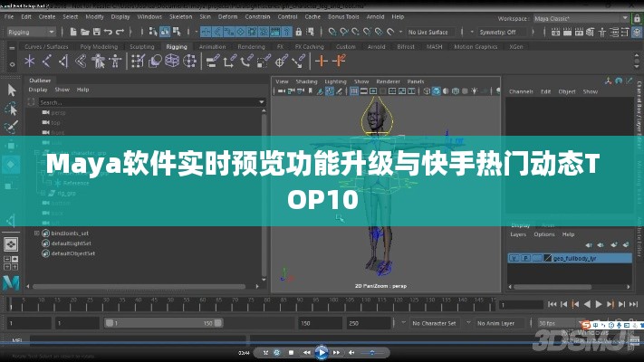The width and height of the screenshot is (644, 362).
Task: Click the Orient Constraint shelf icon
Action: pos(246,62)
